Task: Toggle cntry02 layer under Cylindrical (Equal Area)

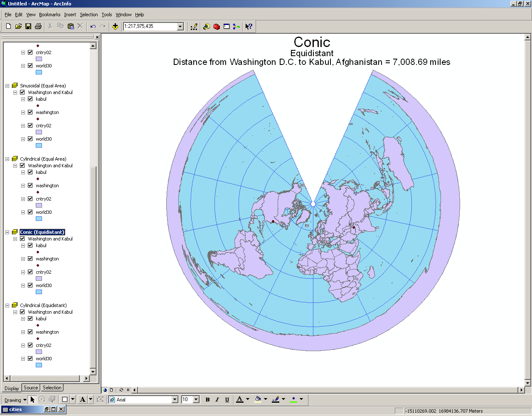Action: pyautogui.click(x=30, y=199)
